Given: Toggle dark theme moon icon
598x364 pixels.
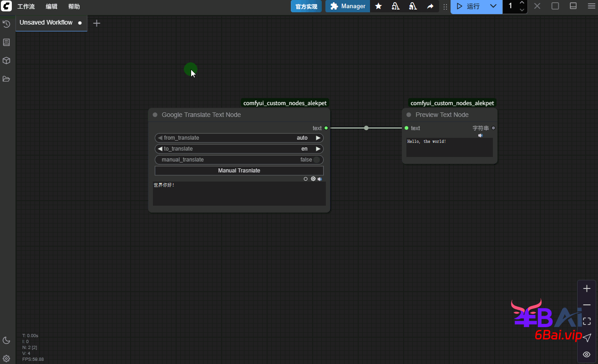Looking at the screenshot, I should click(6, 340).
